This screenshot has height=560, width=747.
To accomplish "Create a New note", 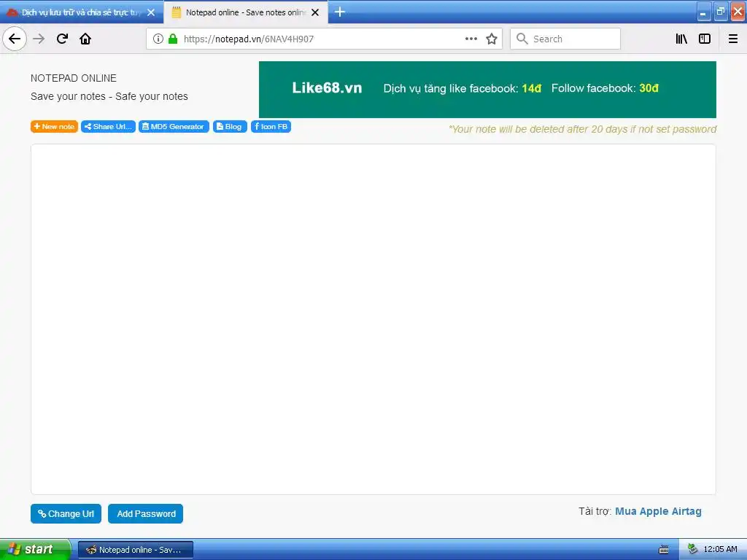I will [x=54, y=126].
